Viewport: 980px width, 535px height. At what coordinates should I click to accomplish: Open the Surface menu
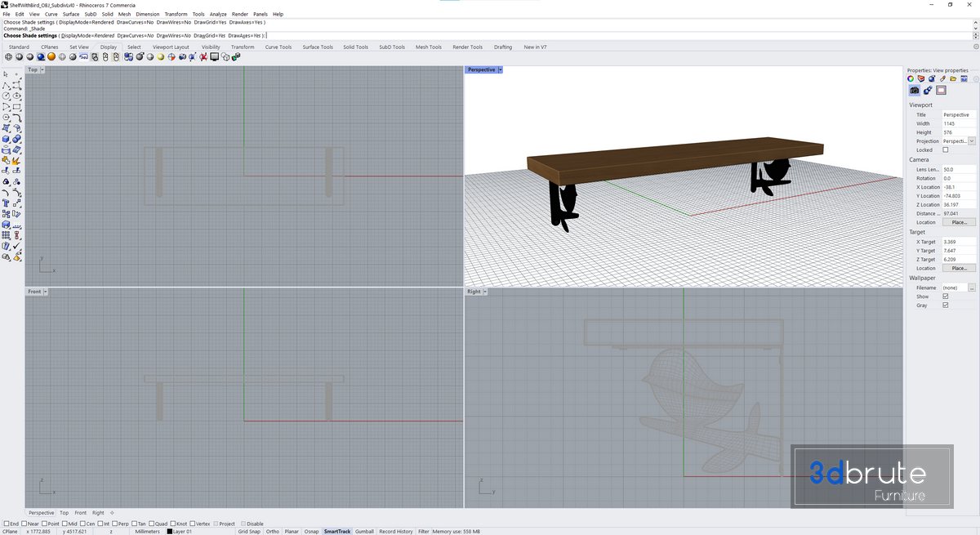(x=71, y=14)
